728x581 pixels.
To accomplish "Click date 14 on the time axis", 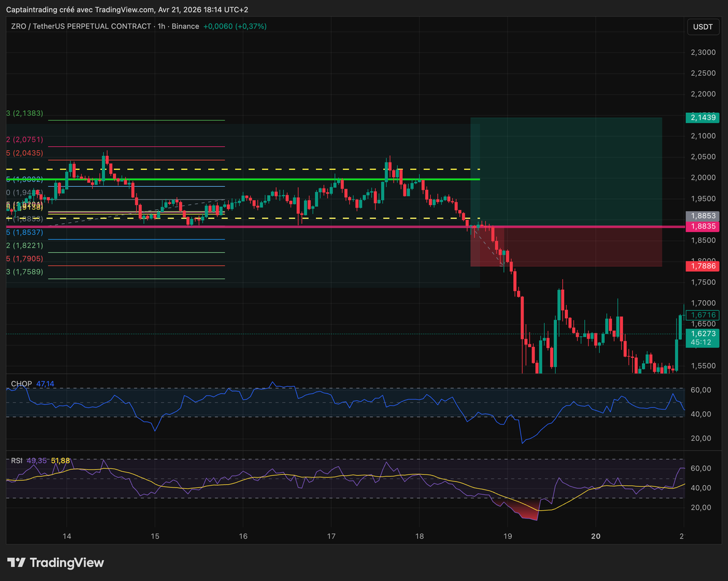I will click(67, 536).
